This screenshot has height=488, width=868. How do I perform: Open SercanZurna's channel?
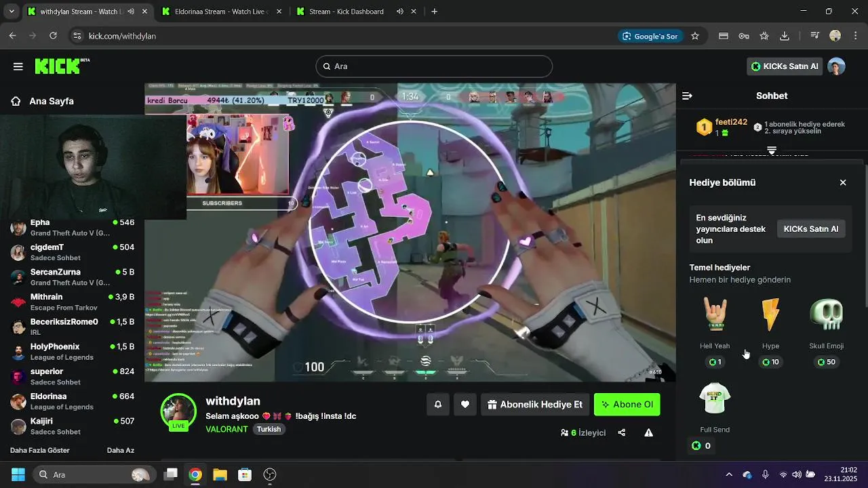(x=72, y=277)
